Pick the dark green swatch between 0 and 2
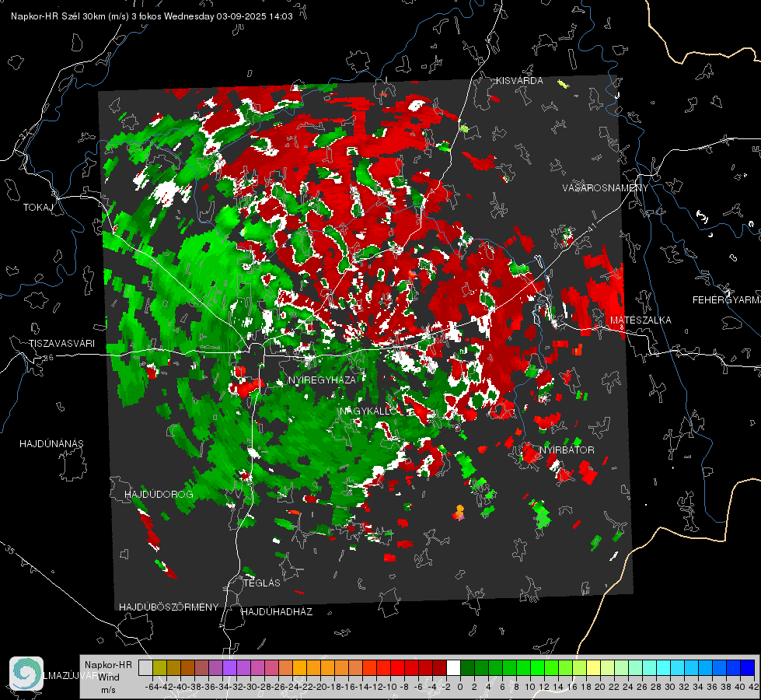 pos(467,667)
